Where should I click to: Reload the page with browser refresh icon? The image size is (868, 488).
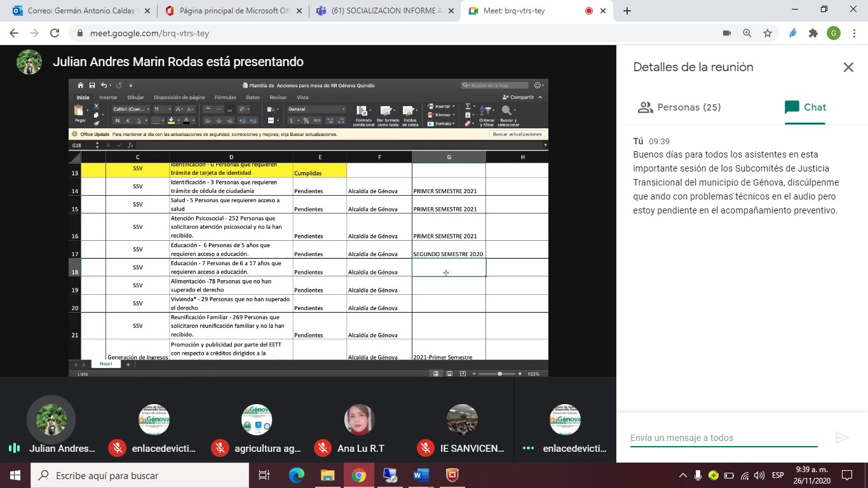(x=55, y=34)
